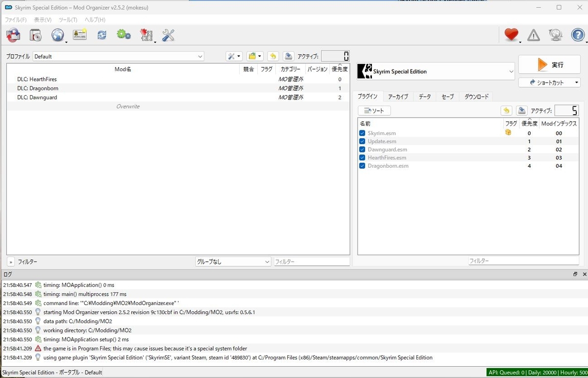The width and height of the screenshot is (588, 378).
Task: Sort plugins by 名前 column header
Action: (430, 124)
